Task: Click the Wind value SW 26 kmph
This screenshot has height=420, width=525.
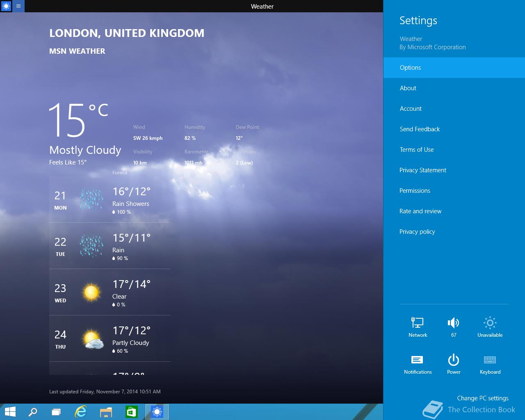Action: pos(148,138)
